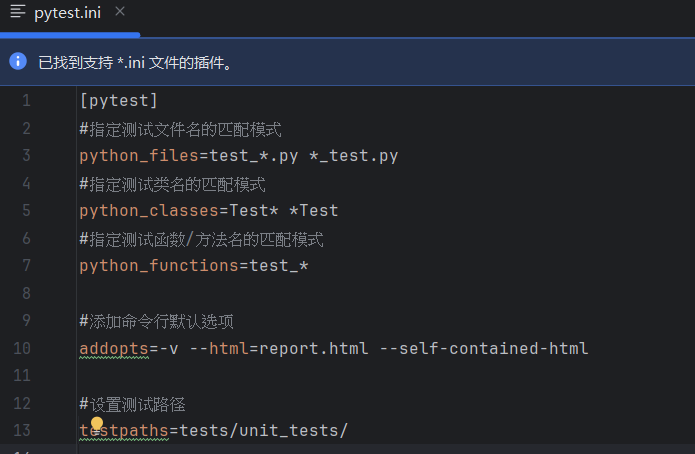Click line number 11 in the gutter
The height and width of the screenshot is (454, 695).
[22, 376]
